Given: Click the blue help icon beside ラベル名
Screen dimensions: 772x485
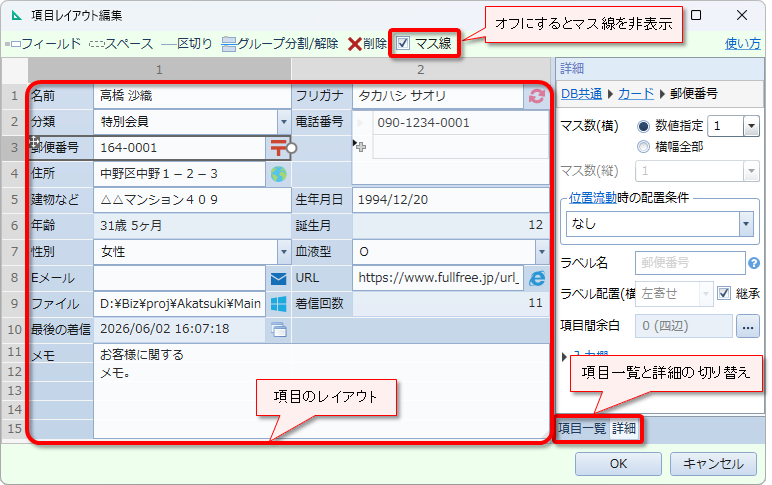Looking at the screenshot, I should pyautogui.click(x=753, y=263).
